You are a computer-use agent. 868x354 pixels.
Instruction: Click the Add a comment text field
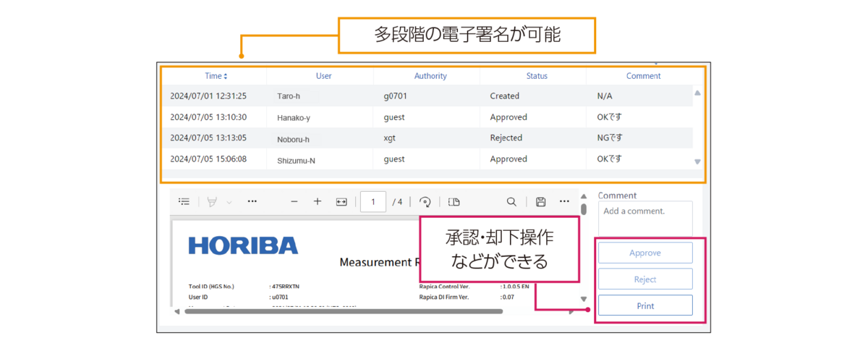click(645, 219)
